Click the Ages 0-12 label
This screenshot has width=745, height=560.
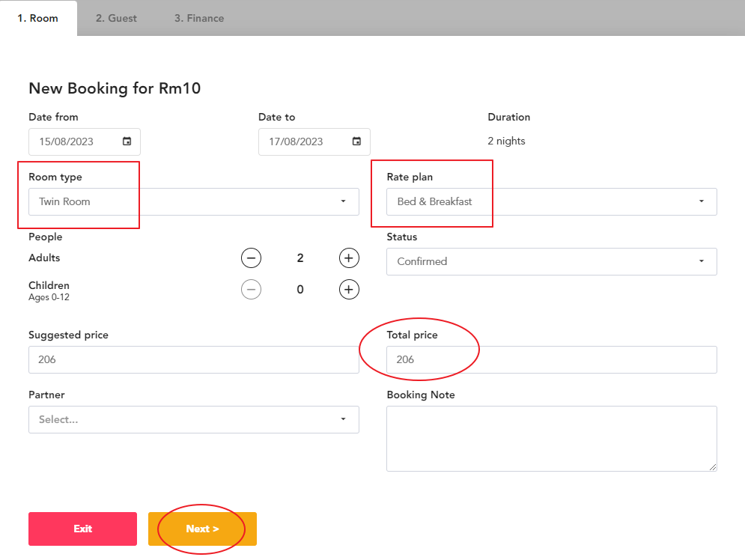coord(49,297)
